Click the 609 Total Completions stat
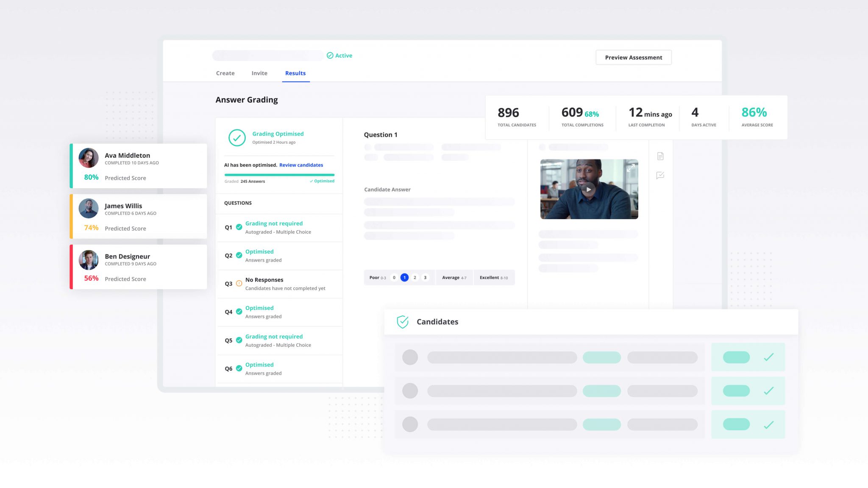The width and height of the screenshot is (868, 488). pyautogui.click(x=582, y=117)
